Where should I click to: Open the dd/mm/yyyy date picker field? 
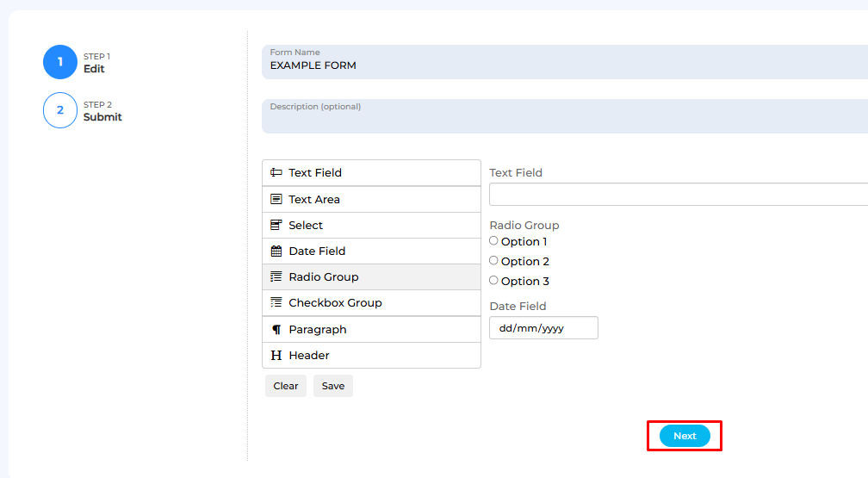click(x=543, y=328)
